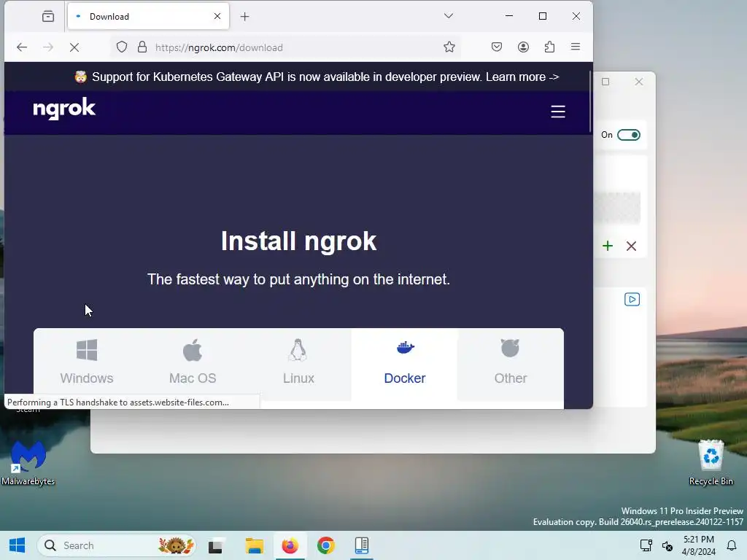Open the notebook app icon in the taskbar
747x560 pixels.
click(362, 545)
